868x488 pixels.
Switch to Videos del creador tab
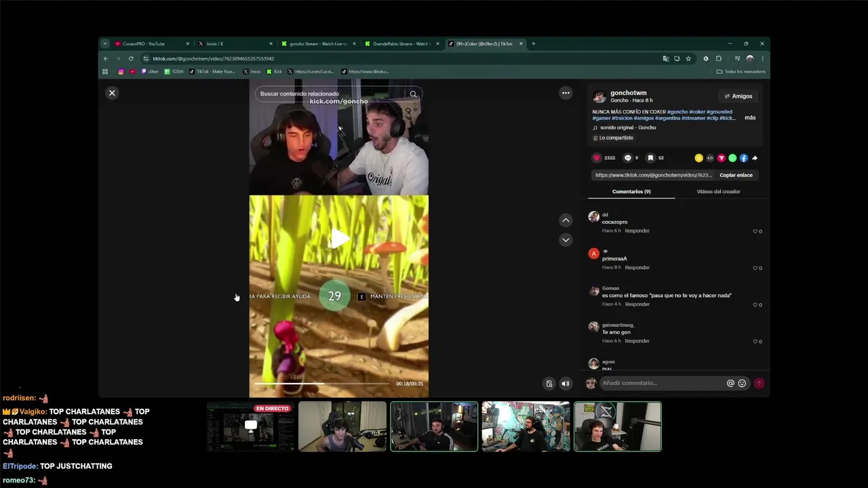coord(718,192)
